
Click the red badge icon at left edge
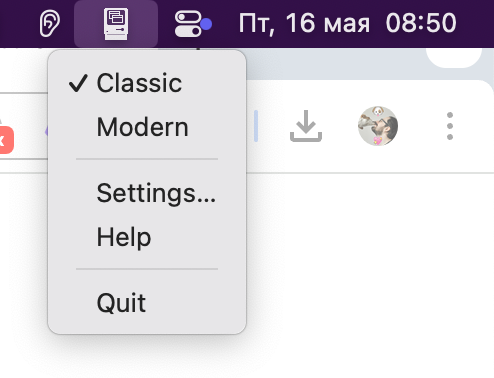(x=6, y=140)
